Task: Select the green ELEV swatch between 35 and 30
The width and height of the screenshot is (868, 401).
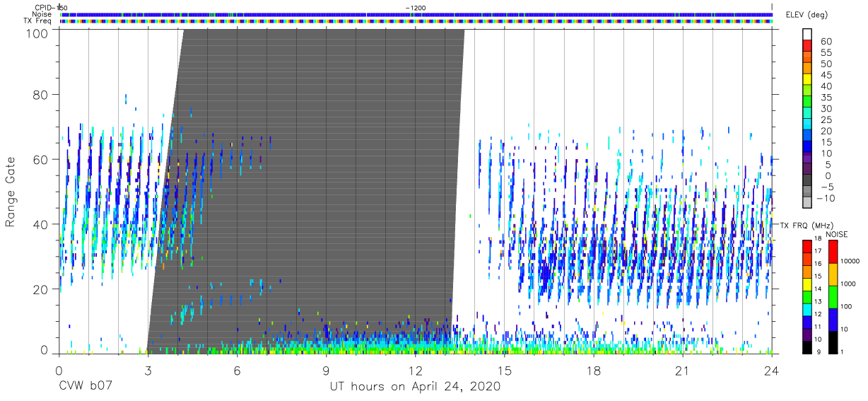Action: pos(807,103)
